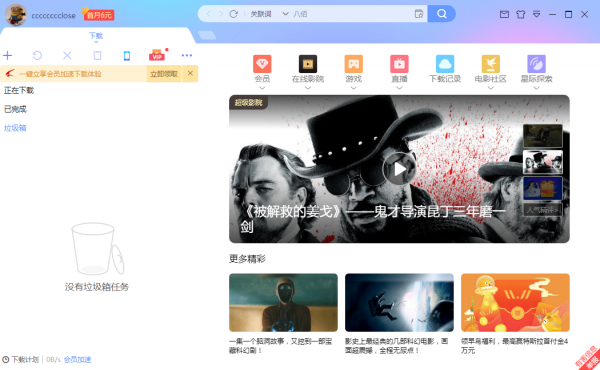Expand chevron under 在线影院
The height and width of the screenshot is (370, 600).
point(308,88)
